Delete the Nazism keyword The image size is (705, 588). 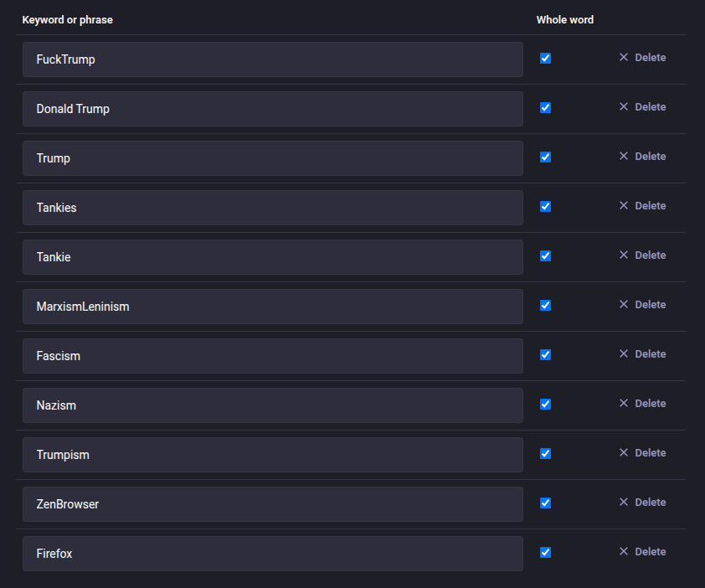[642, 404]
